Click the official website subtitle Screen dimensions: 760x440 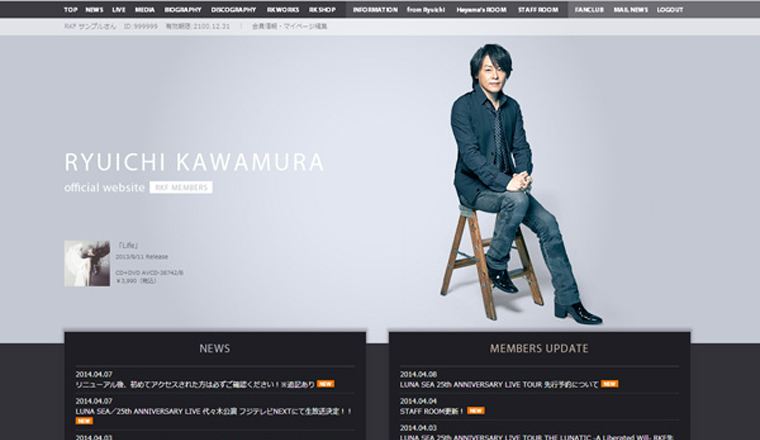pos(105,188)
